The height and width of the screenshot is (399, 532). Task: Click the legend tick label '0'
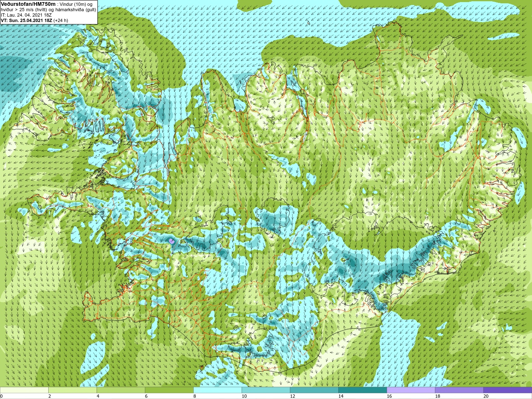click(x=2, y=396)
